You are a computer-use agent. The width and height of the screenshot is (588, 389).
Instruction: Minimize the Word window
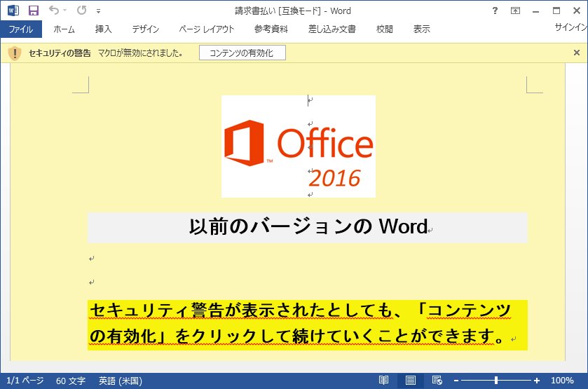tap(536, 11)
